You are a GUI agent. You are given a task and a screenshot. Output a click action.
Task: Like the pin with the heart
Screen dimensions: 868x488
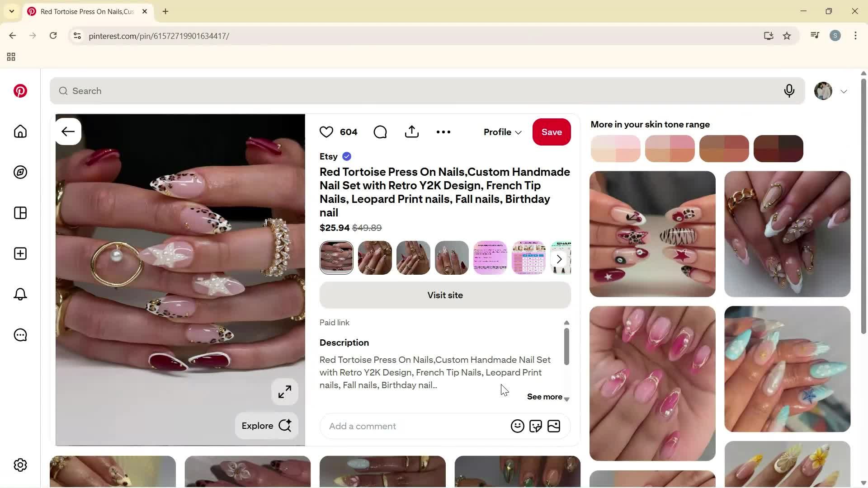[326, 131]
